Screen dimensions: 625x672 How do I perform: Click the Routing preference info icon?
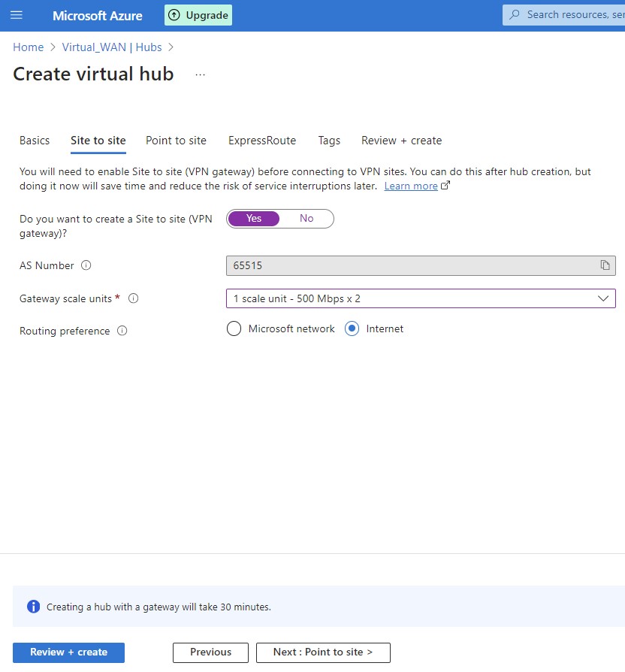pos(122,331)
